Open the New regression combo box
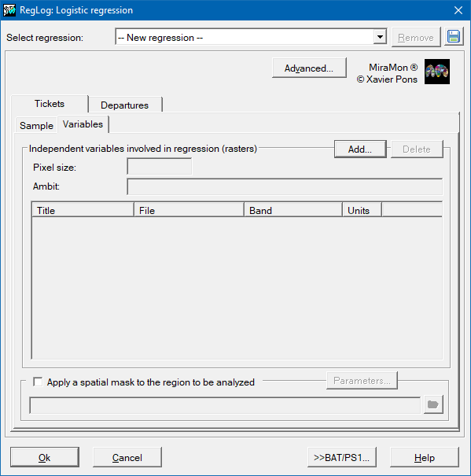Screen dimensions: 471x476 251,37
